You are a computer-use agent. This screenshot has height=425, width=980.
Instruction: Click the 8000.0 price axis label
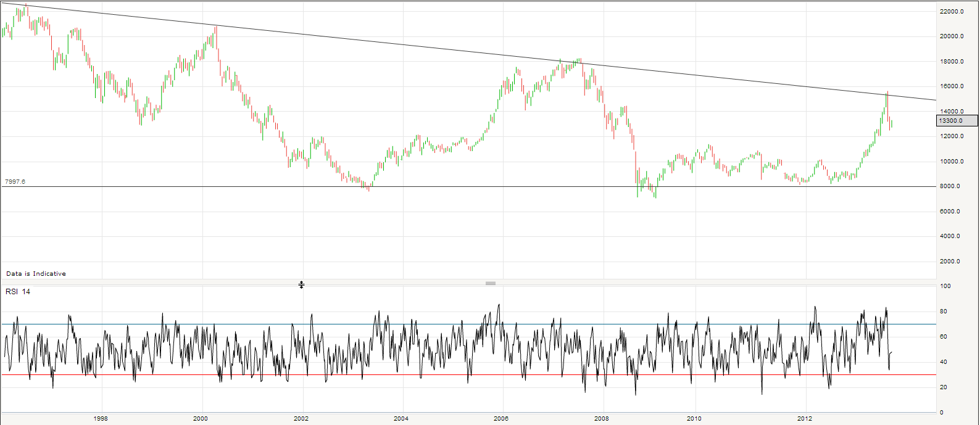click(x=951, y=186)
